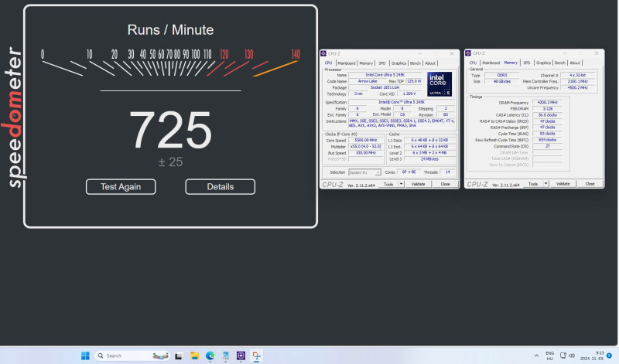Open the Windows Start menu

(x=85, y=355)
